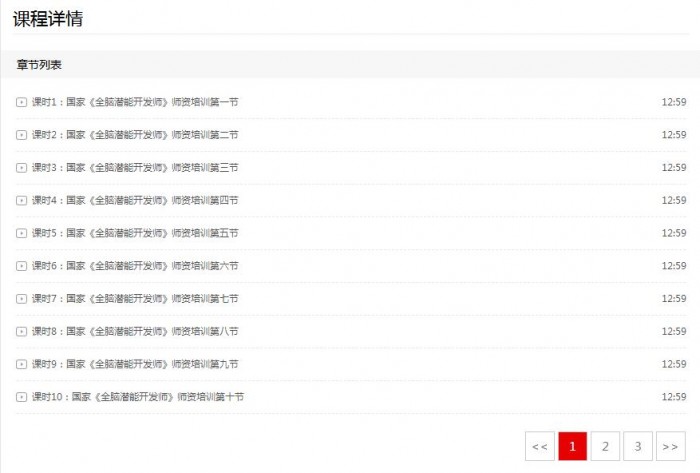Click the 12:59 duration of 课时1
Screen dimensions: 700x473
coord(674,102)
